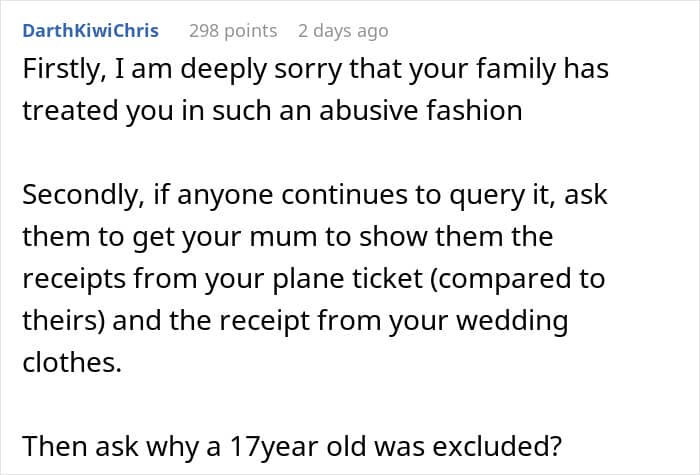Click the word Secondly in the comment

[83, 196]
